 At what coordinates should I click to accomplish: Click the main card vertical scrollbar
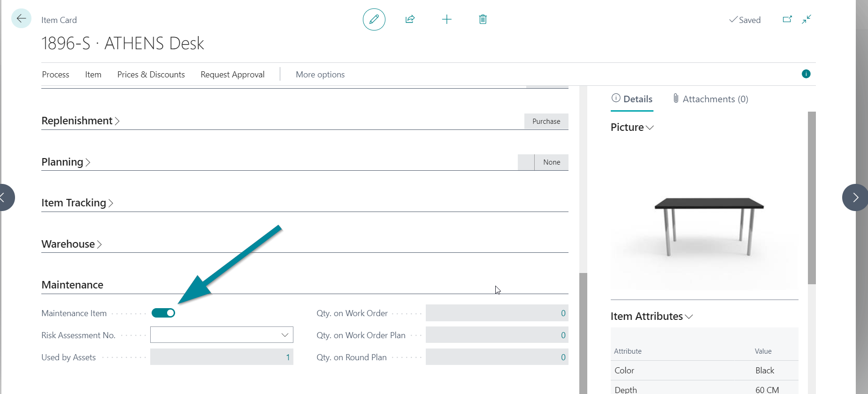[583, 333]
